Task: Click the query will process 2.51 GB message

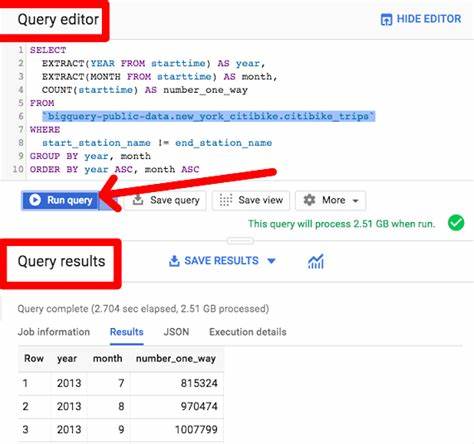Action: pos(342,224)
